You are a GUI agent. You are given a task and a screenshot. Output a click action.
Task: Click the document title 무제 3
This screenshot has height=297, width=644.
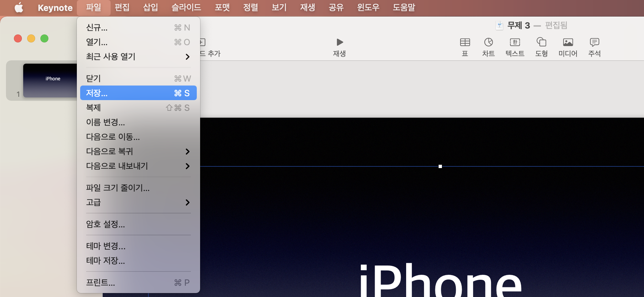(x=518, y=26)
